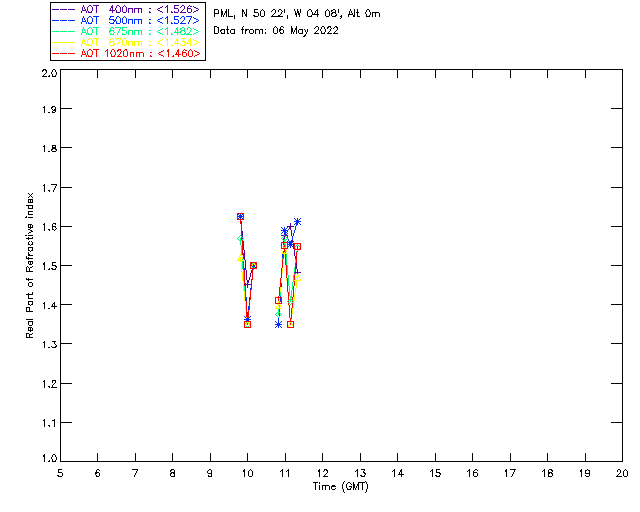The width and height of the screenshot is (640, 512).
Task: Click the 5 tick label on time axis
Action: [x=60, y=473]
